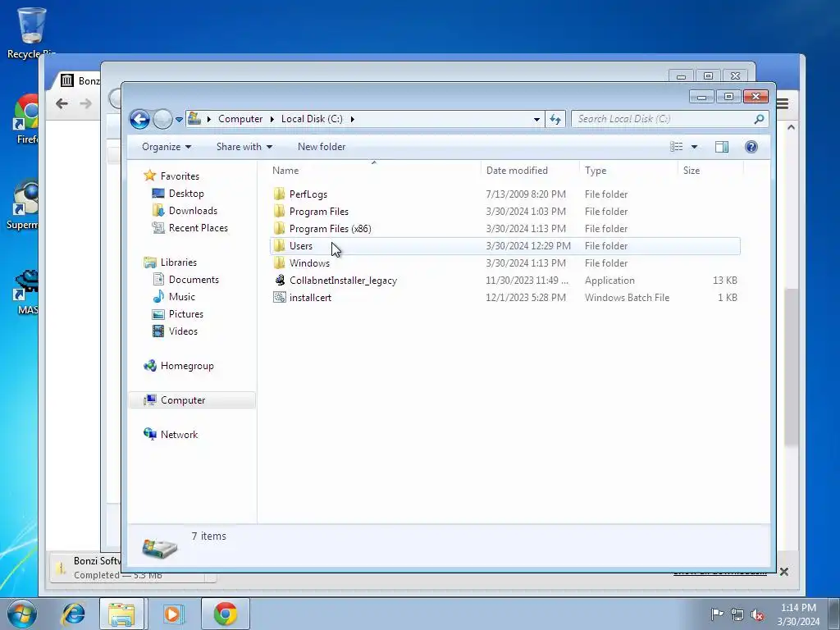Launch Windows Media Player from taskbar
The width and height of the screenshot is (840, 630).
point(172,614)
